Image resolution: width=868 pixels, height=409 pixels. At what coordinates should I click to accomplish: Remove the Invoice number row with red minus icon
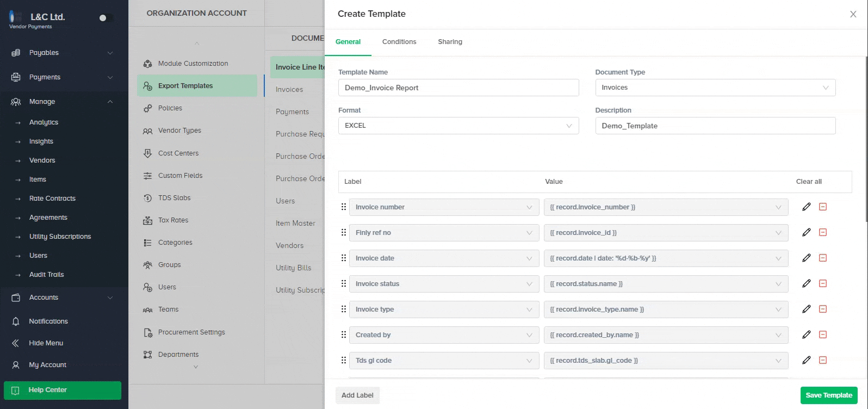[x=823, y=207]
